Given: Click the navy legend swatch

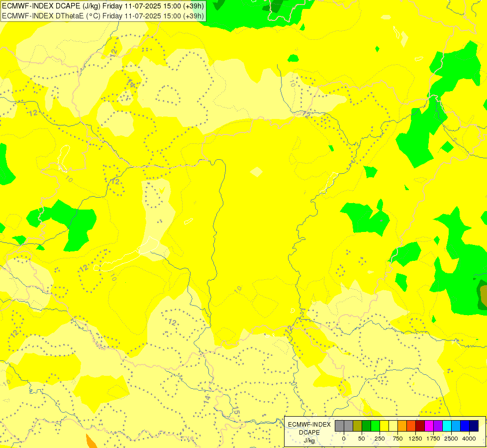Looking at the screenshot, I should click(474, 426).
